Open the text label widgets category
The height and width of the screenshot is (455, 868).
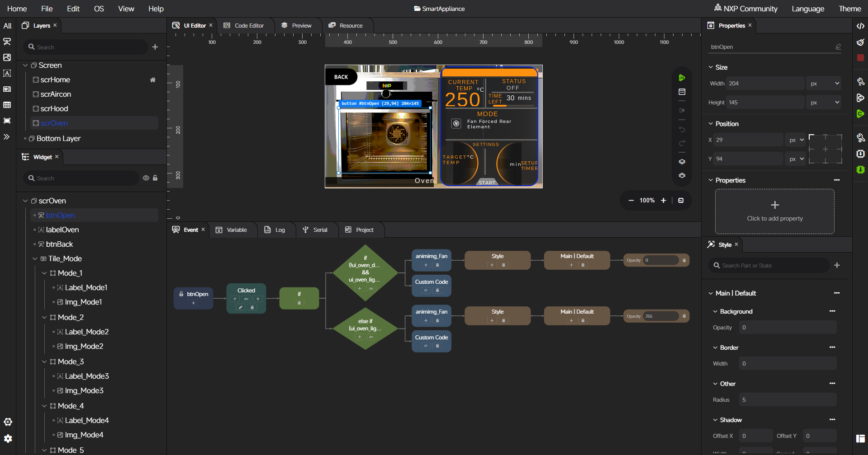[7, 73]
